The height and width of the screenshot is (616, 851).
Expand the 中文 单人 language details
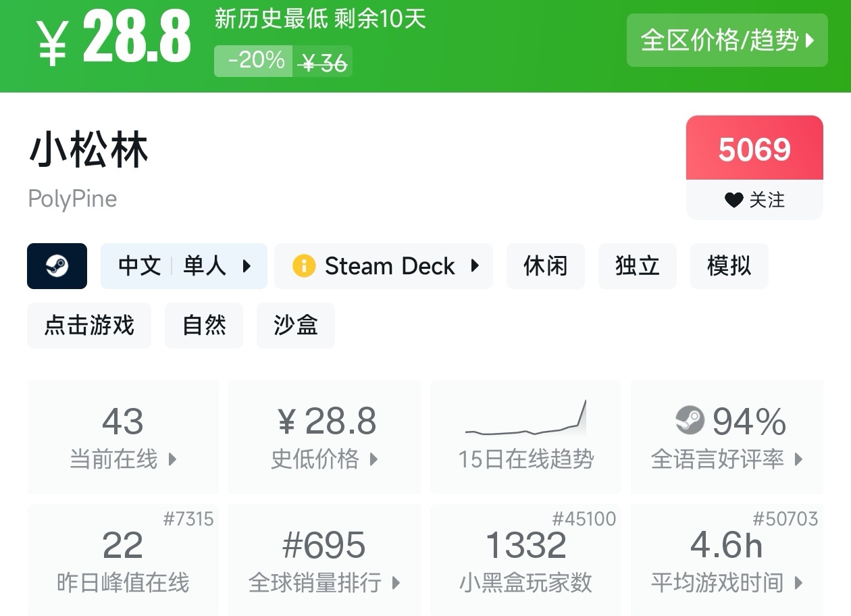[x=184, y=266]
